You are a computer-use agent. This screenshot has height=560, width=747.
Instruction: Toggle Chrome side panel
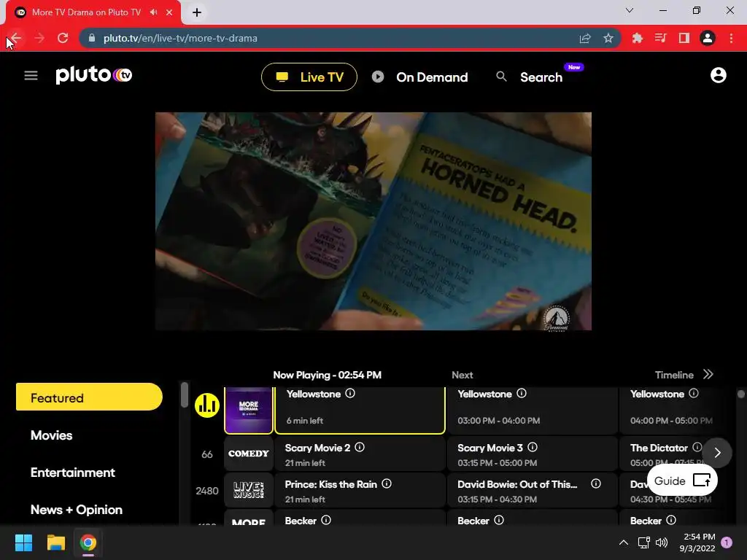684,38
